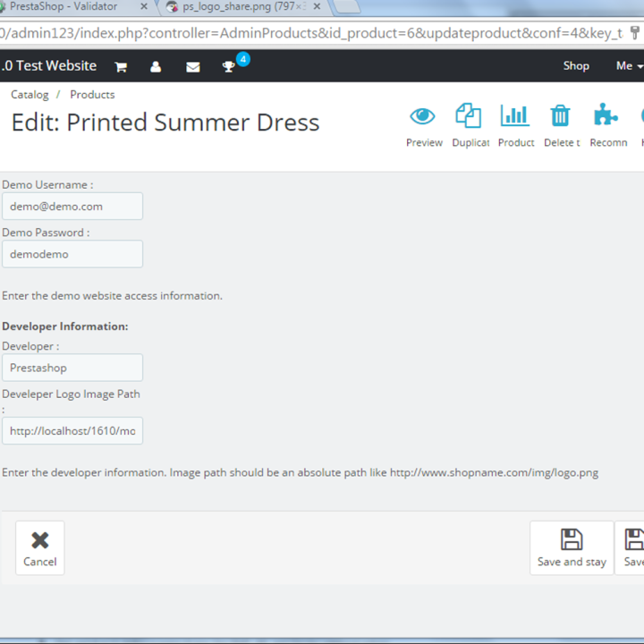This screenshot has width=644, height=644.
Task: Switch to ps_logo_share.png browser tab
Action: pyautogui.click(x=242, y=6)
